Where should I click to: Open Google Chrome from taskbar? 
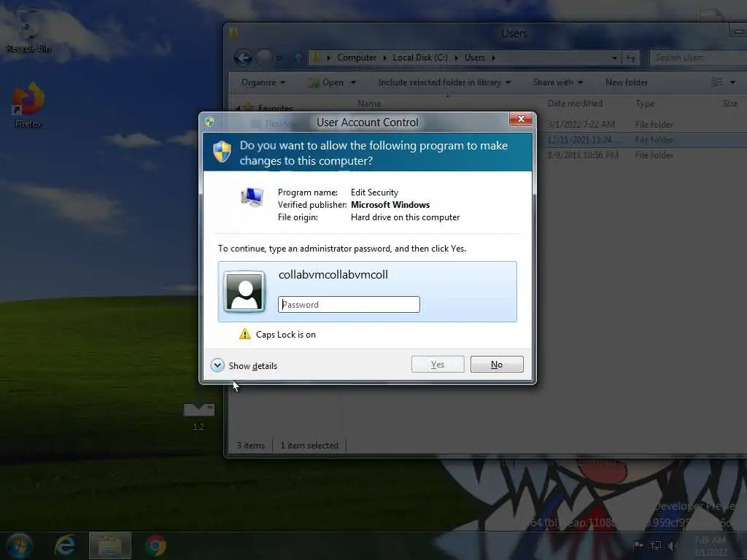(x=155, y=545)
